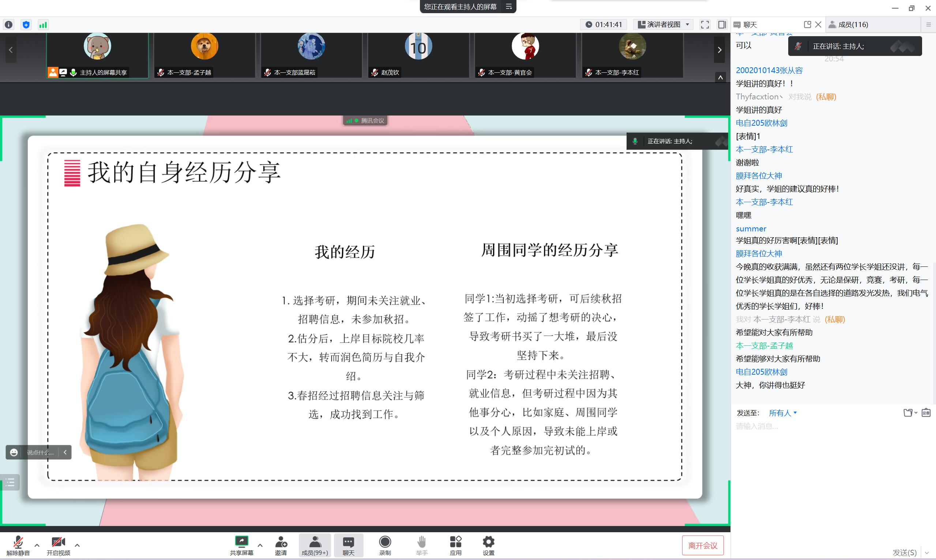The width and height of the screenshot is (936, 560).
Task: Open the 演讲者视图 view dropdown
Action: tap(664, 24)
